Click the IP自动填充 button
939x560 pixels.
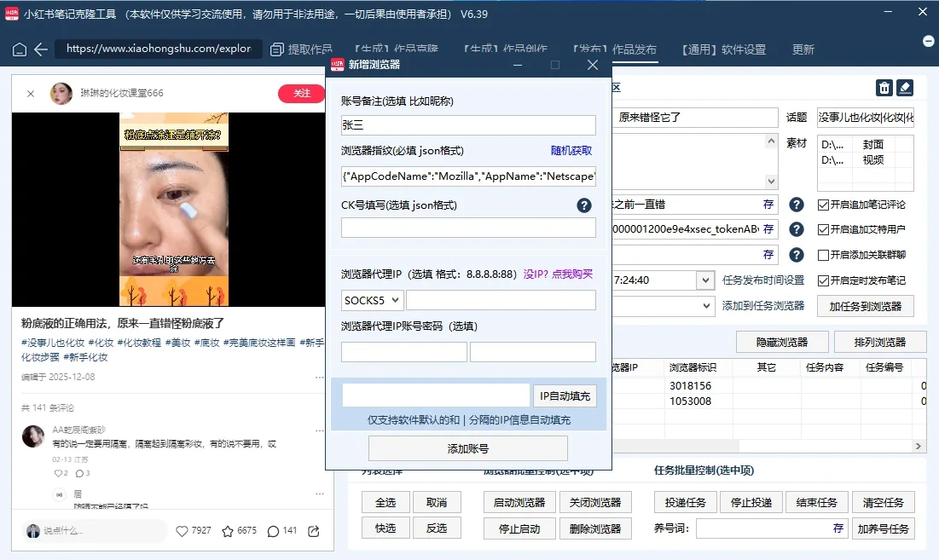[x=565, y=396]
